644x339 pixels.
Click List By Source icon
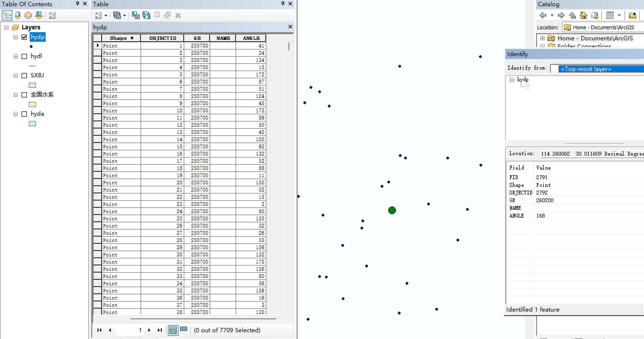click(18, 15)
